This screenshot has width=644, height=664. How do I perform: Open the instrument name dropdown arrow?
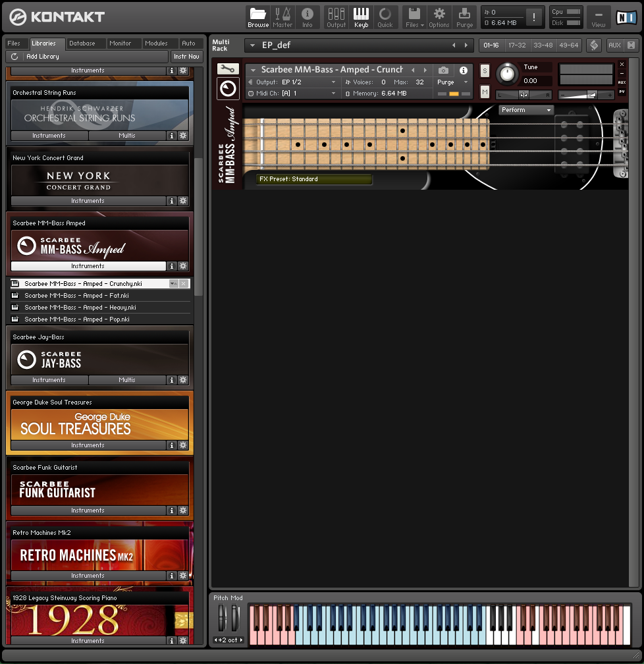coord(253,70)
